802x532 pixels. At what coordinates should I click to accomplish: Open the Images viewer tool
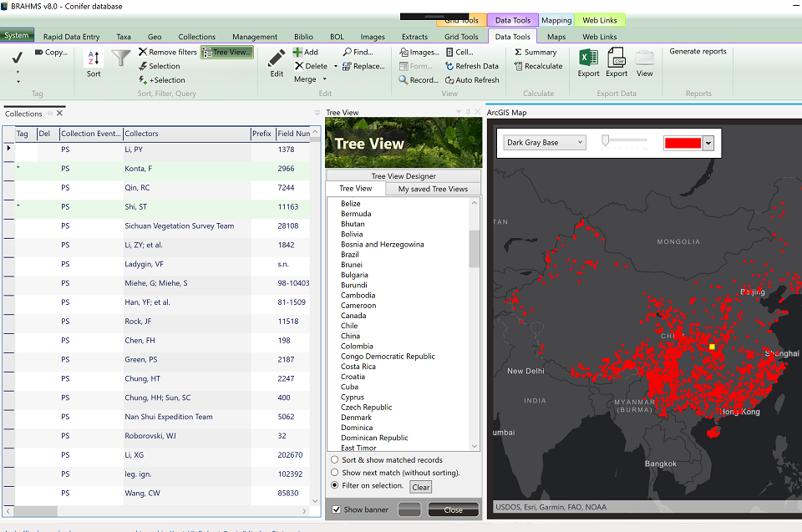419,52
